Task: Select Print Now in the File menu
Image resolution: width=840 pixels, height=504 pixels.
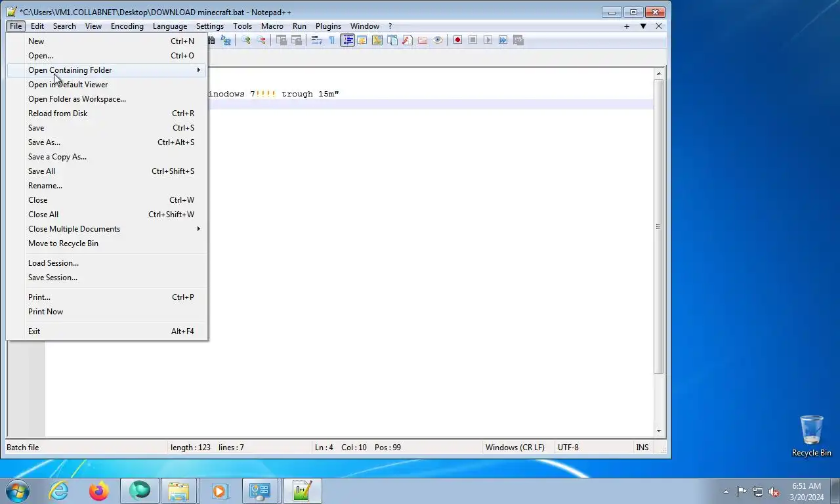Action: tap(107, 312)
